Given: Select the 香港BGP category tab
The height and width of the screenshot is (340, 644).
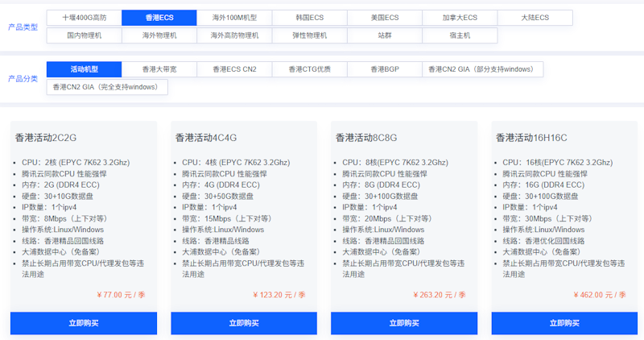Looking at the screenshot, I should 385,69.
